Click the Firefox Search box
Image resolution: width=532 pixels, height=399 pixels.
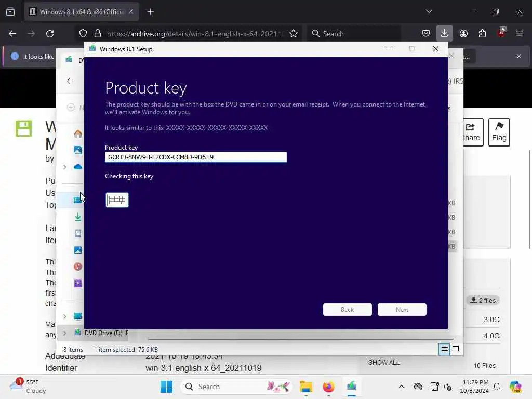pos(354,34)
